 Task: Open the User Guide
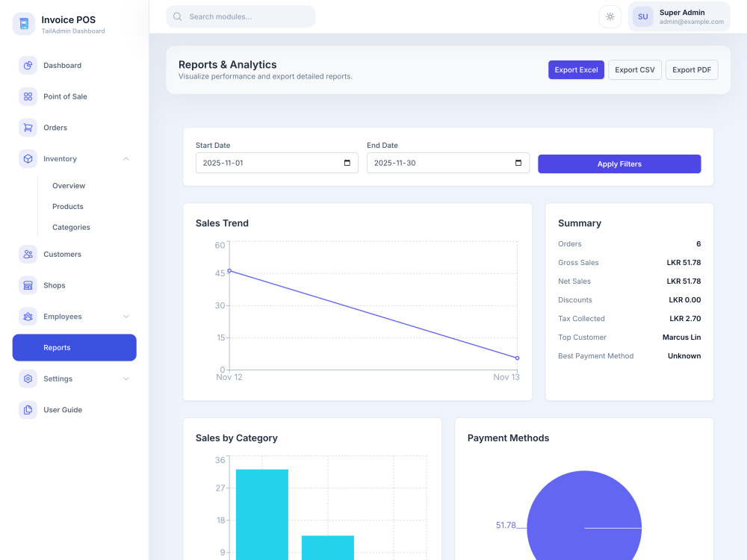[x=74, y=410]
